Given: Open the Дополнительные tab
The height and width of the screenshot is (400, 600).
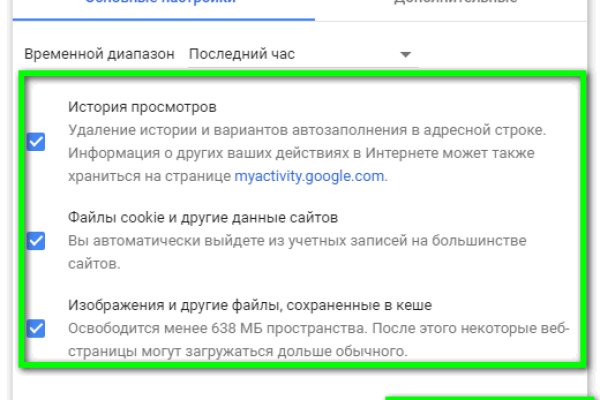Looking at the screenshot, I should [x=456, y=4].
